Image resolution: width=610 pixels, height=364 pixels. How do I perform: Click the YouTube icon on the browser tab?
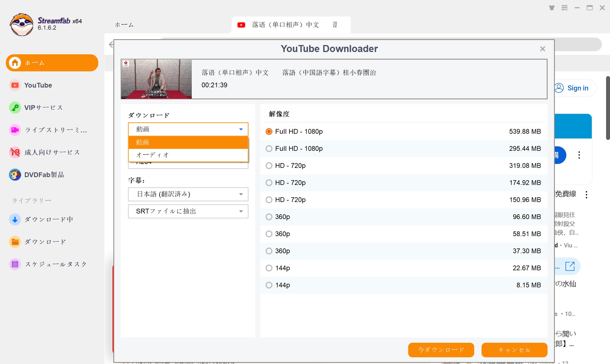point(241,25)
